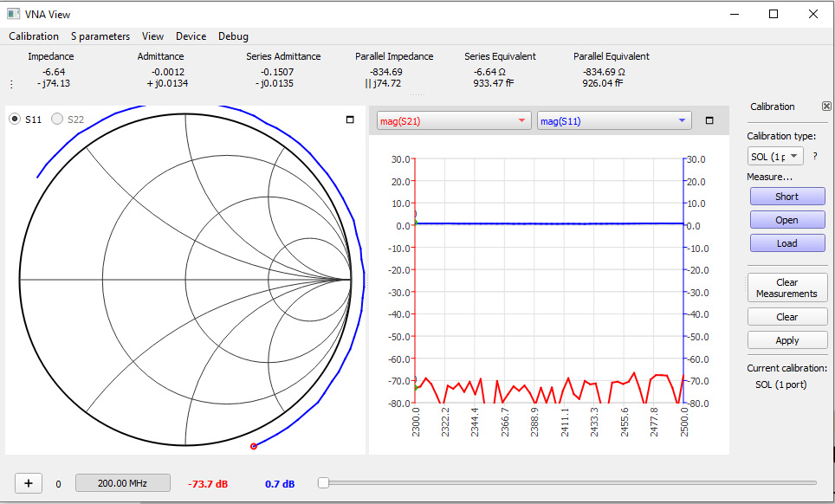835x504 pixels.
Task: Click the Clear calibration button
Action: pyautogui.click(x=787, y=317)
